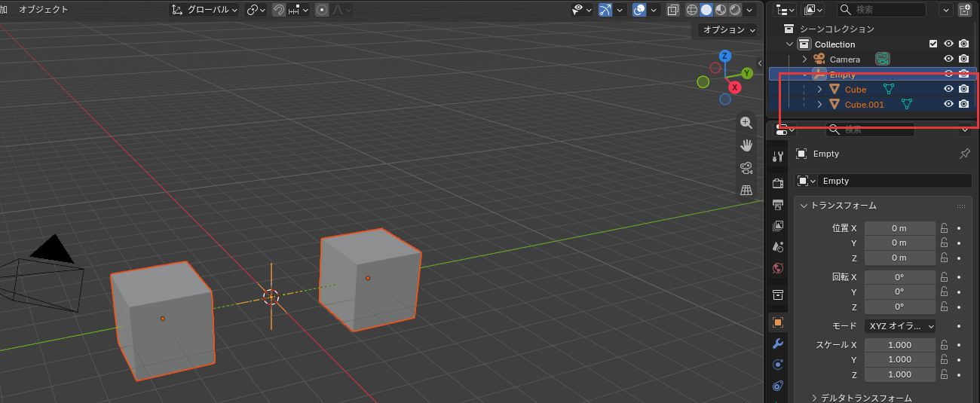Open the Render properties tab
Image resolution: width=980 pixels, height=403 pixels.
point(778,183)
